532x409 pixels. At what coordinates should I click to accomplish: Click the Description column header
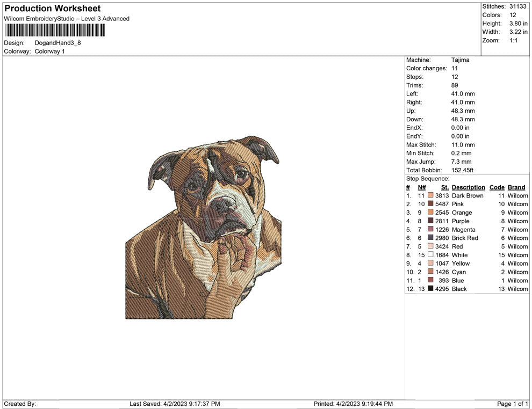[468, 187]
